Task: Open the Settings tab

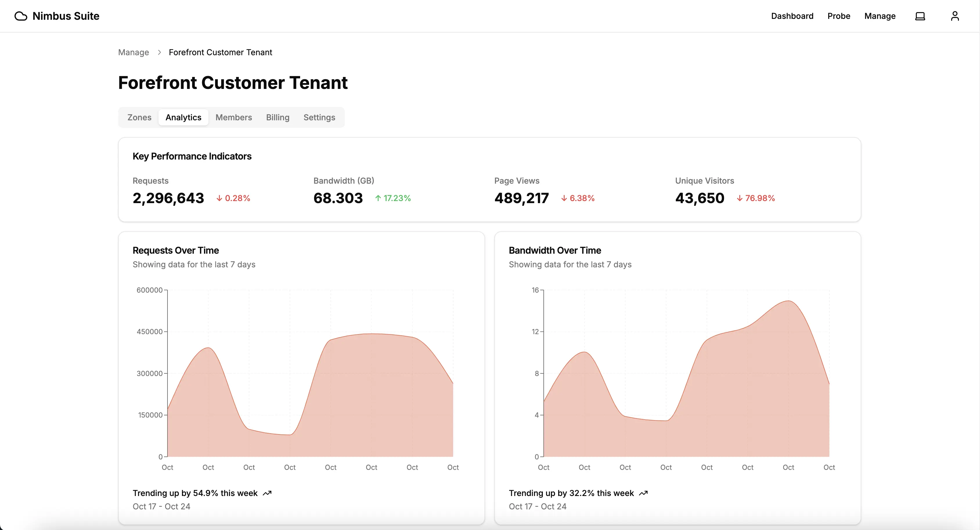Action: (x=319, y=117)
